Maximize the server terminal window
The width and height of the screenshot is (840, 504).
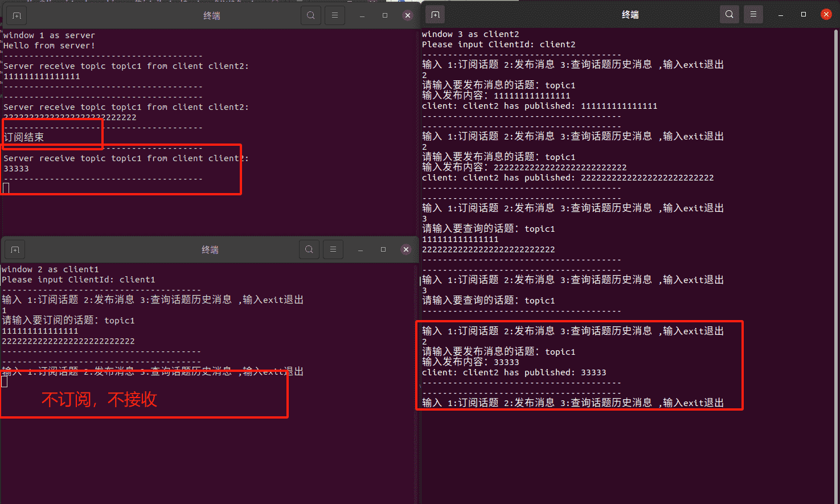[x=385, y=15]
